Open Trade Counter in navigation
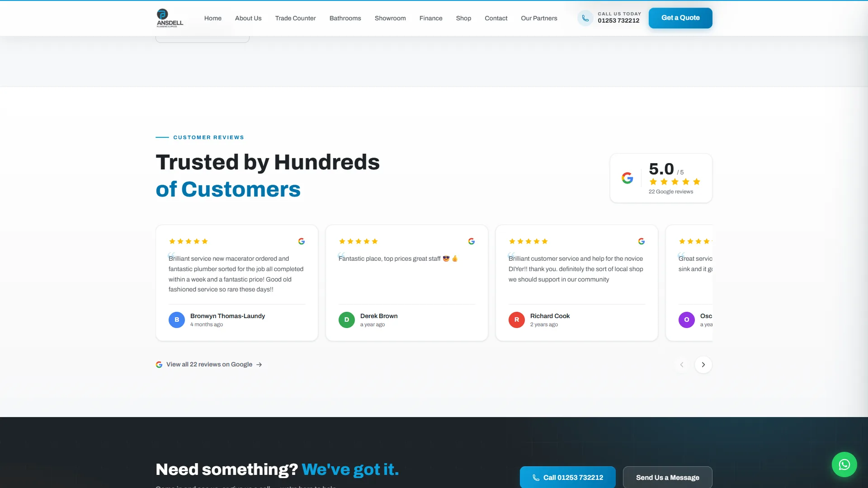The height and width of the screenshot is (488, 868). coord(296,18)
